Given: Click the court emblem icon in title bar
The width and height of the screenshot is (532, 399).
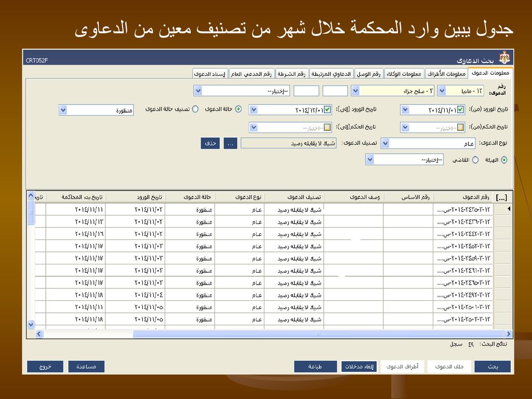Looking at the screenshot, I should (x=504, y=57).
